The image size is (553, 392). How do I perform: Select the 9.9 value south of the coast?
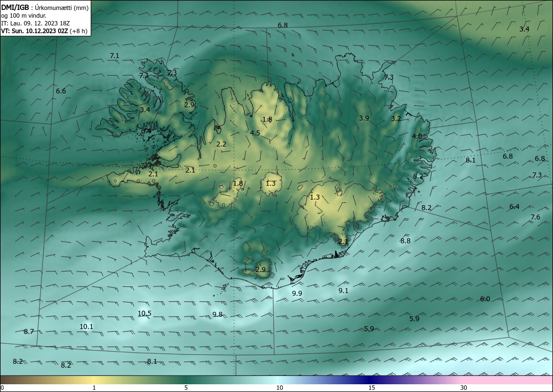(298, 293)
